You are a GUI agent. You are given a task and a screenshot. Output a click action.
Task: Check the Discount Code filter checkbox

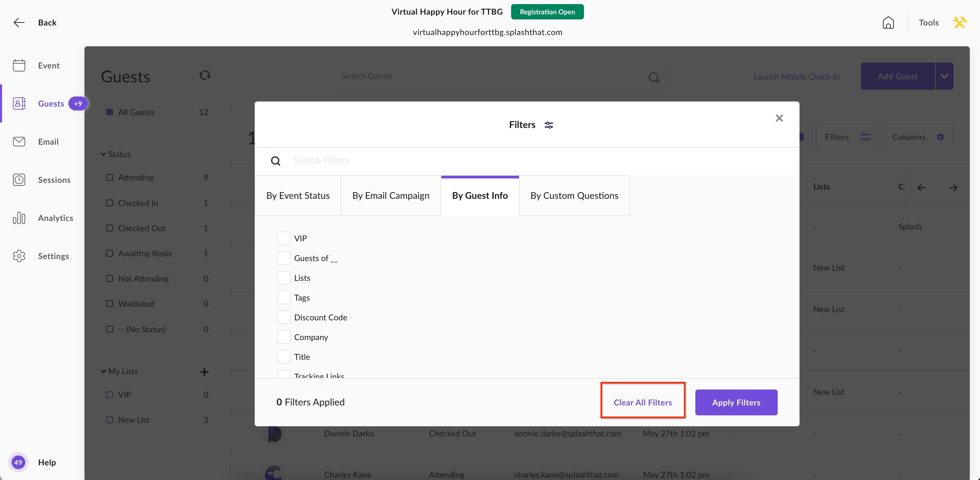click(284, 317)
